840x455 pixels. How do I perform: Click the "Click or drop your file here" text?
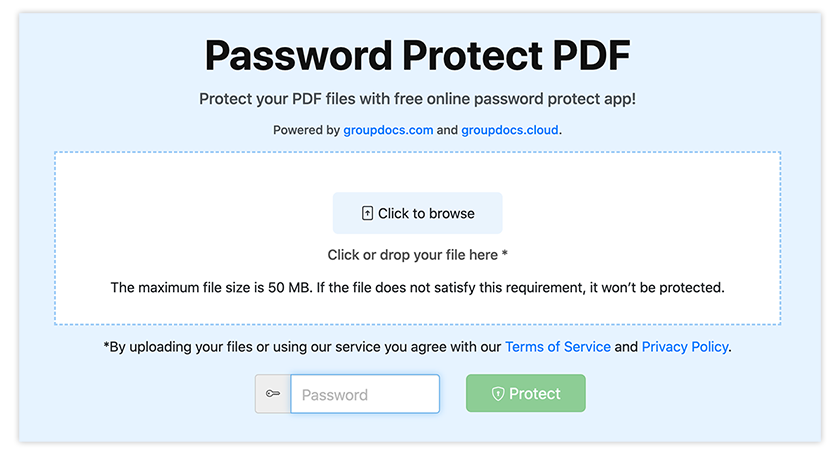point(413,255)
